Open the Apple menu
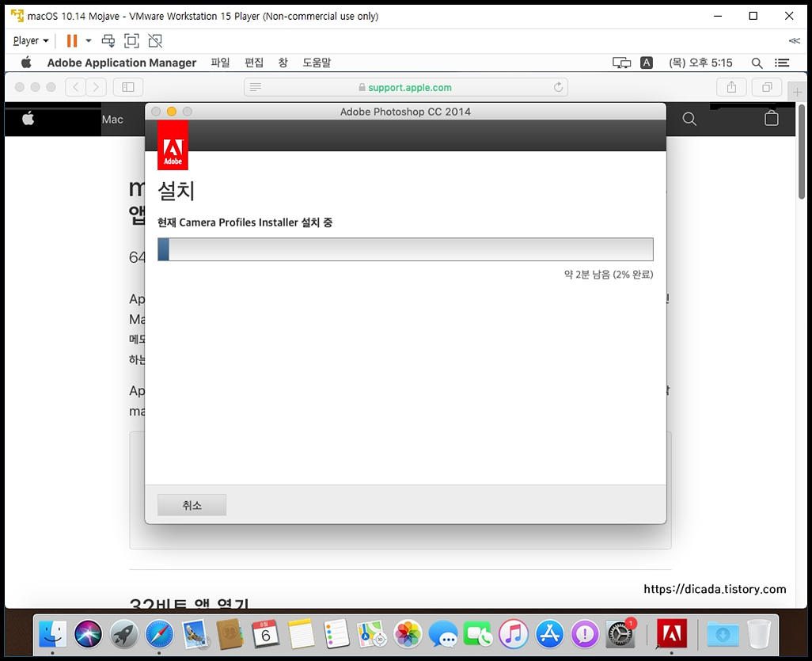This screenshot has height=661, width=812. click(x=26, y=63)
